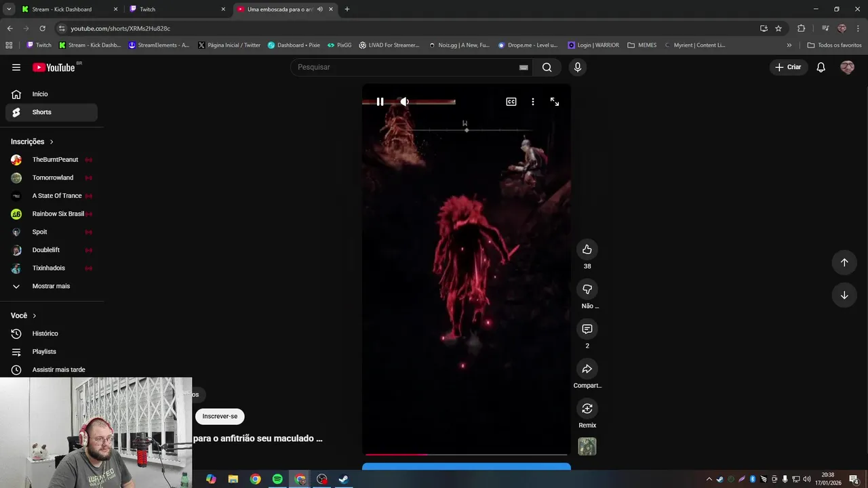
Task: Open the YouTube account avatar menu
Action: 847,67
